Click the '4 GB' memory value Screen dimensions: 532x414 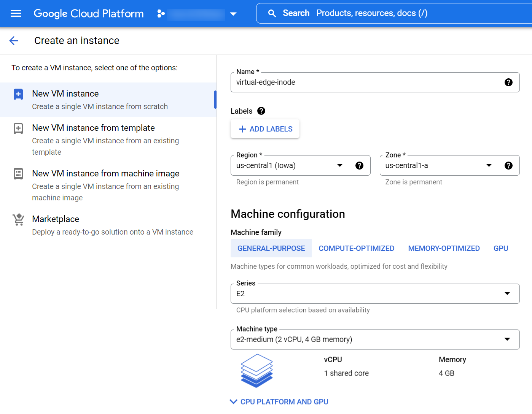point(446,373)
